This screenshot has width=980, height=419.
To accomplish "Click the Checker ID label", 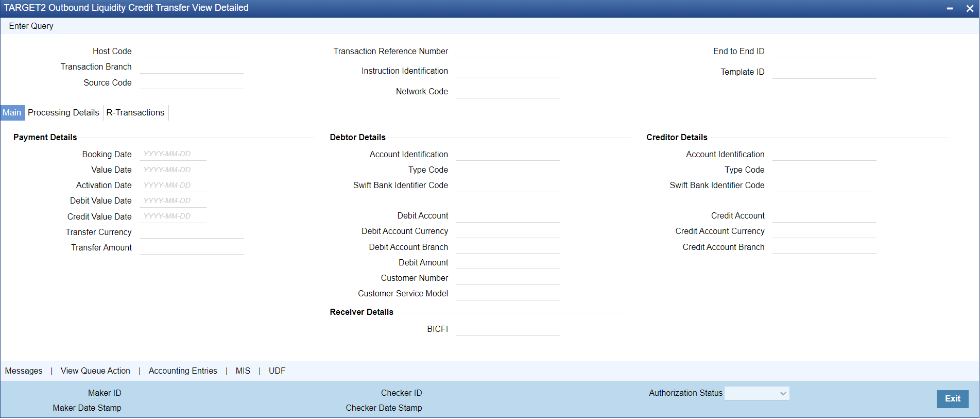I will click(x=401, y=393).
